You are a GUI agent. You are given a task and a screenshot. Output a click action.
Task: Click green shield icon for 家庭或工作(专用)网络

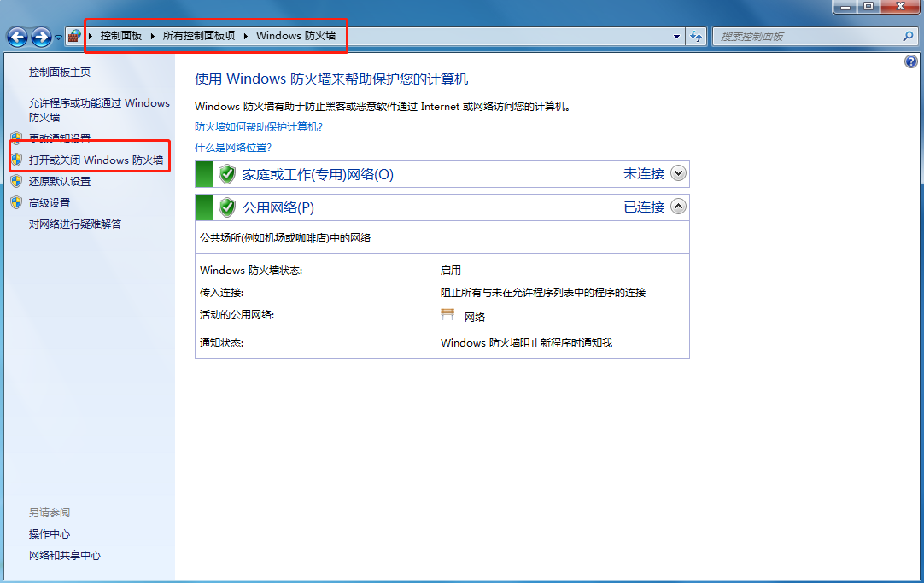(227, 174)
